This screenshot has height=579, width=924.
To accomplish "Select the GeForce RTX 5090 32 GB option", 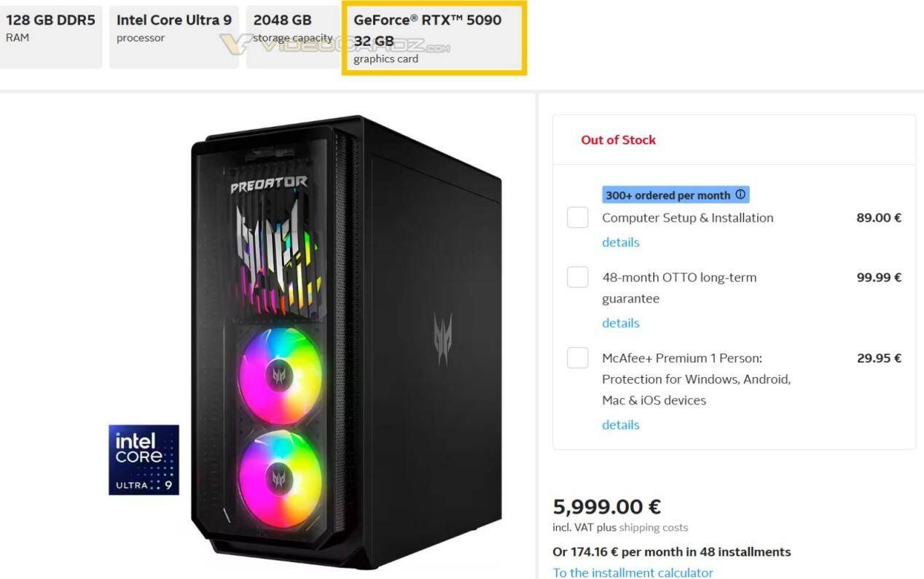I will click(434, 38).
